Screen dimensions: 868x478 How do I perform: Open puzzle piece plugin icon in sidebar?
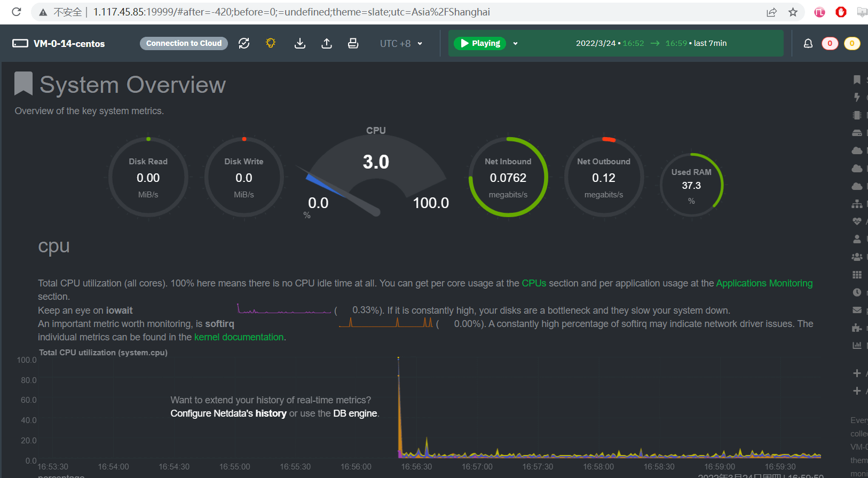tap(857, 328)
